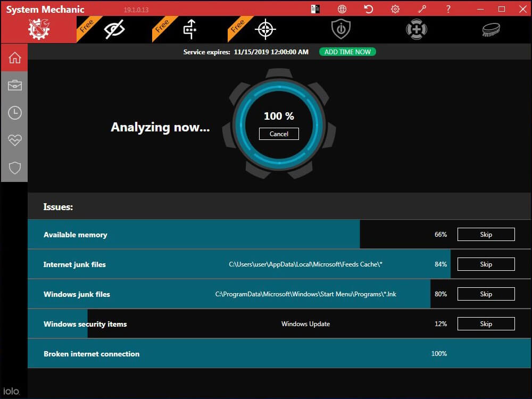The image size is (532, 399).
Task: Open the Home dashboard sidebar icon
Action: (14, 57)
